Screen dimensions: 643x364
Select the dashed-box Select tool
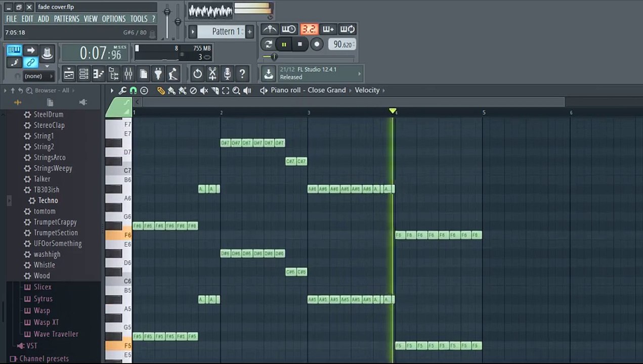point(226,90)
